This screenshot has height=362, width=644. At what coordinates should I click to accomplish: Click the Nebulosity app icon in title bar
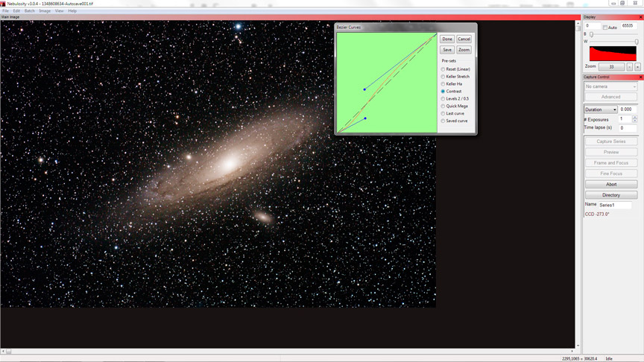(4, 4)
